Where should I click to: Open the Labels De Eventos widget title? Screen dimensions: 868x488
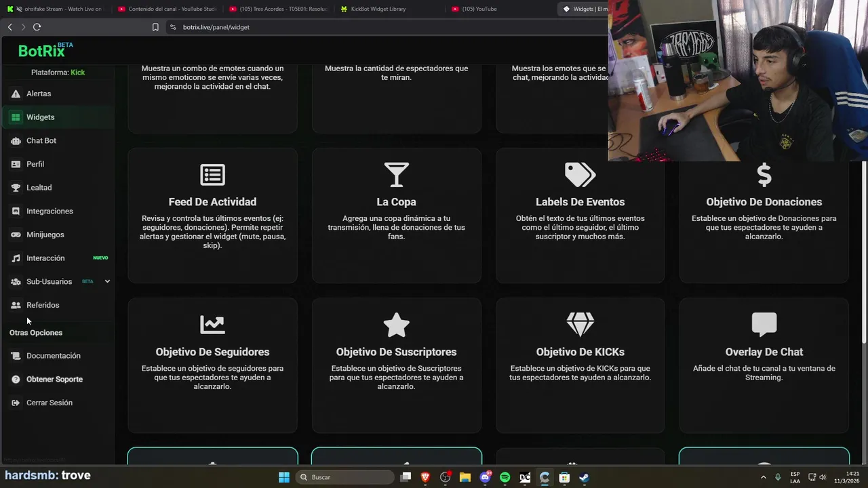click(580, 202)
